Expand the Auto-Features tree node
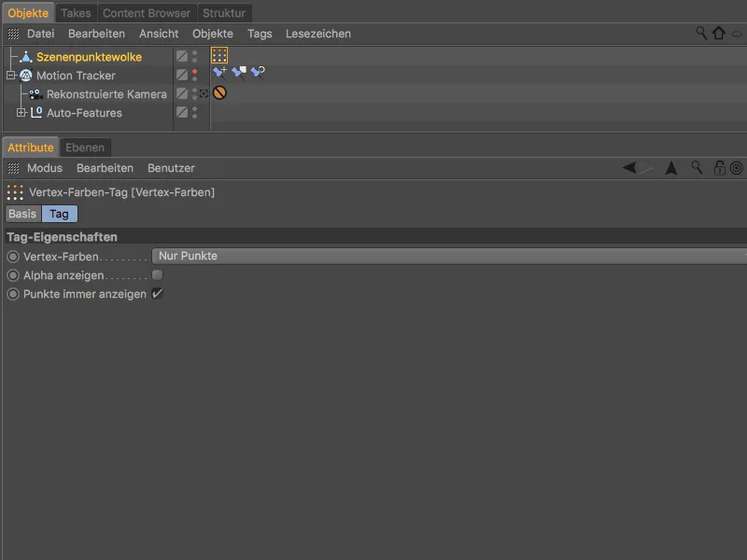 21,113
